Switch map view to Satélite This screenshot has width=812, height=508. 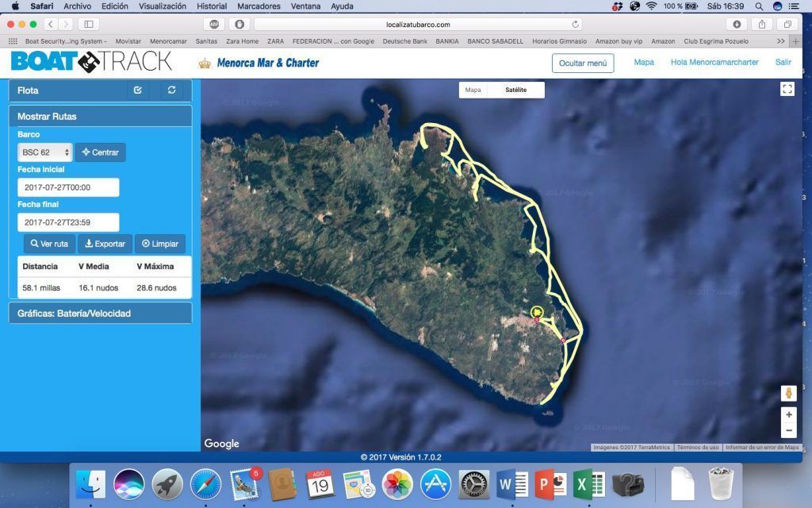pyautogui.click(x=515, y=90)
